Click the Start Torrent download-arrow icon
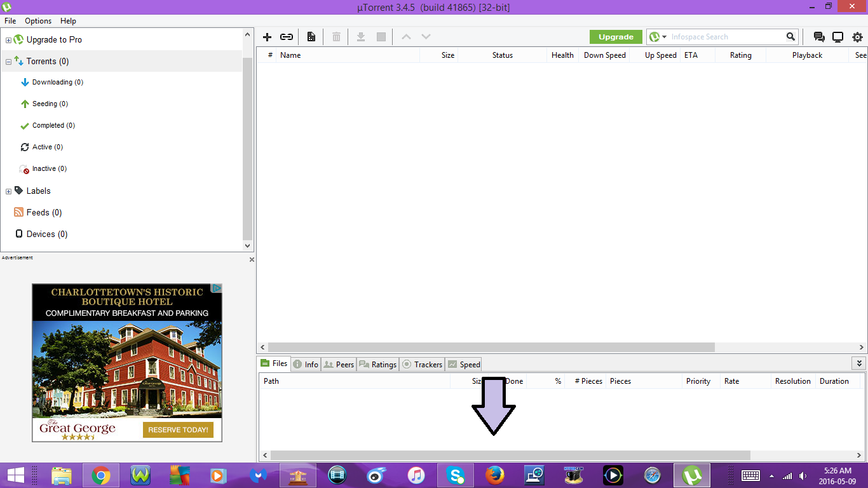The image size is (868, 488). (361, 37)
